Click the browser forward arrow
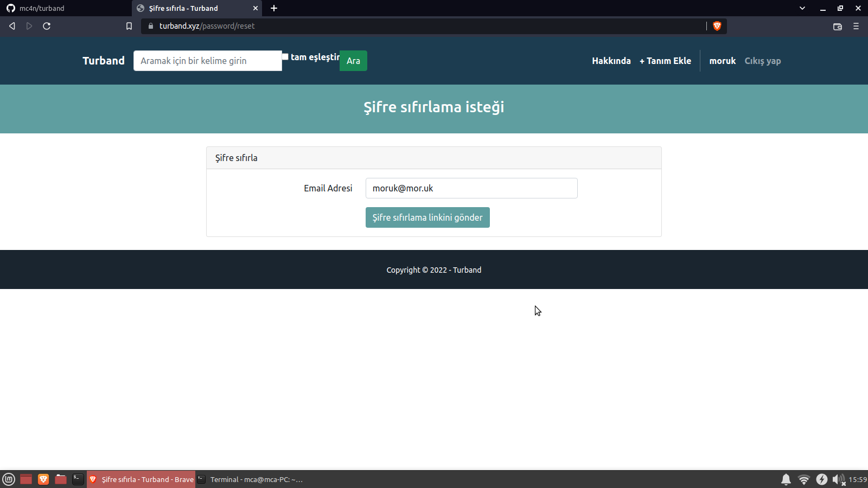Viewport: 868px width, 488px height. coord(29,26)
